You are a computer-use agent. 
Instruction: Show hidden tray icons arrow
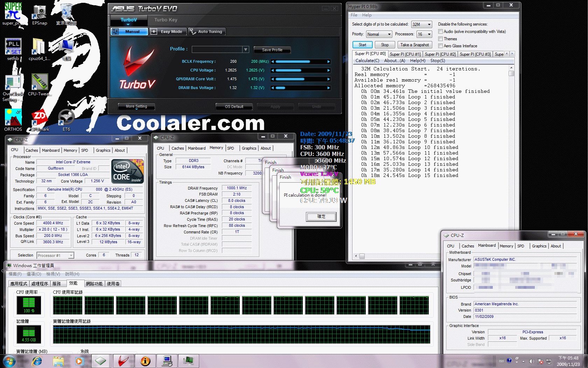pyautogui.click(x=524, y=361)
